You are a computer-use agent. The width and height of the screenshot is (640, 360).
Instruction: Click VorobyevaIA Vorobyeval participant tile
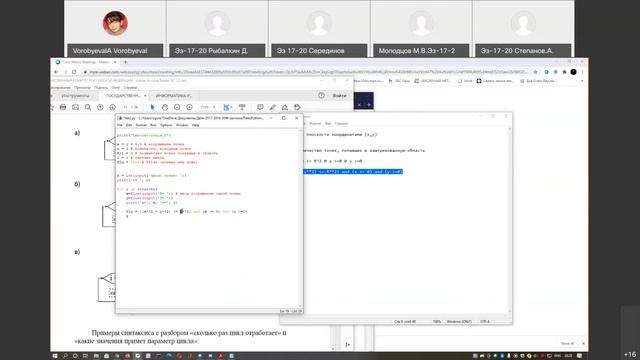pos(115,29)
